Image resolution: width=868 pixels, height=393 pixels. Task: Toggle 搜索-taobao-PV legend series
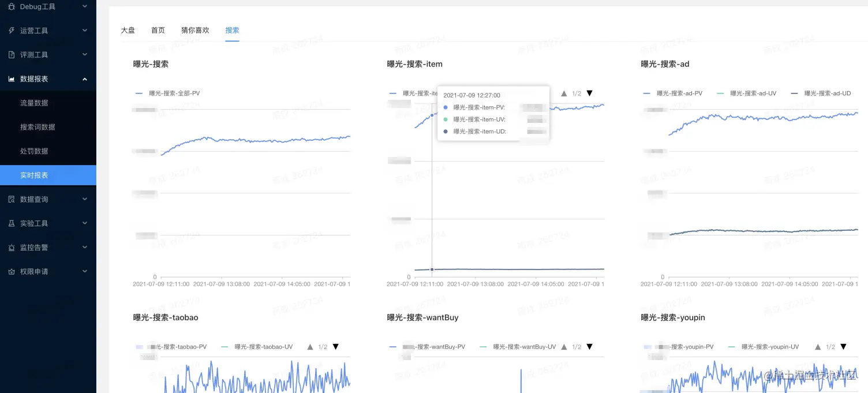[171, 347]
